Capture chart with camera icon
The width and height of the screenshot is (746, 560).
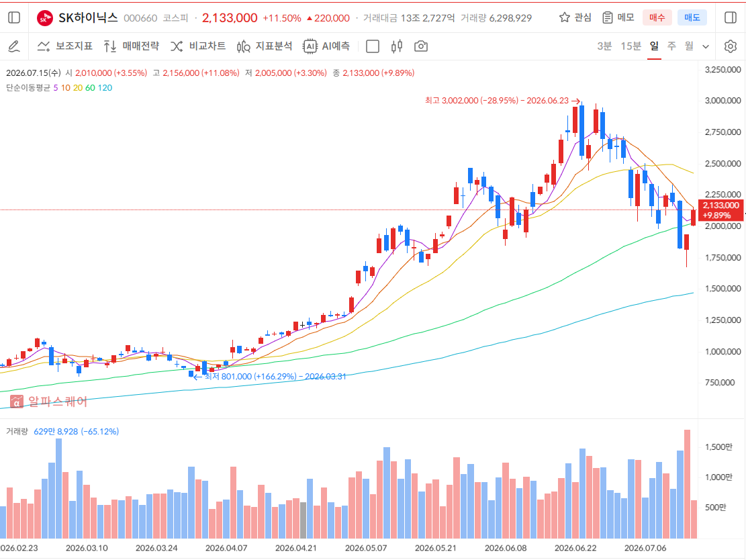pos(420,46)
